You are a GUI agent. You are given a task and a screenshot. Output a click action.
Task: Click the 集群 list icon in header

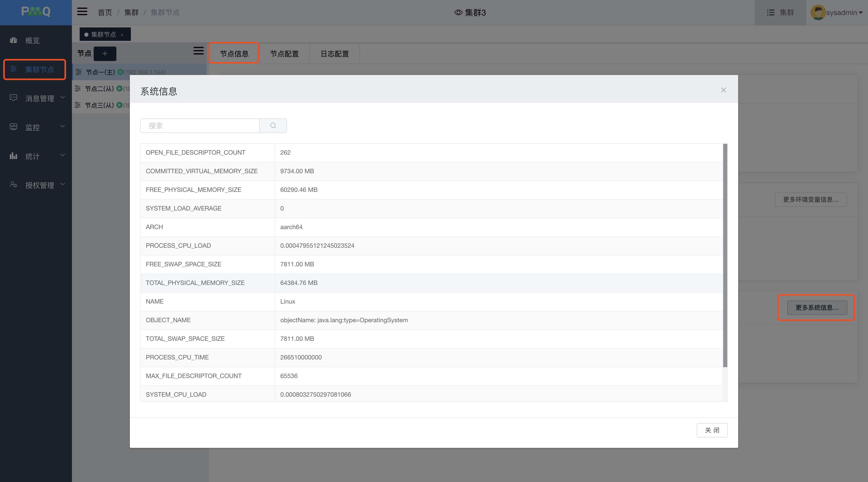[770, 12]
